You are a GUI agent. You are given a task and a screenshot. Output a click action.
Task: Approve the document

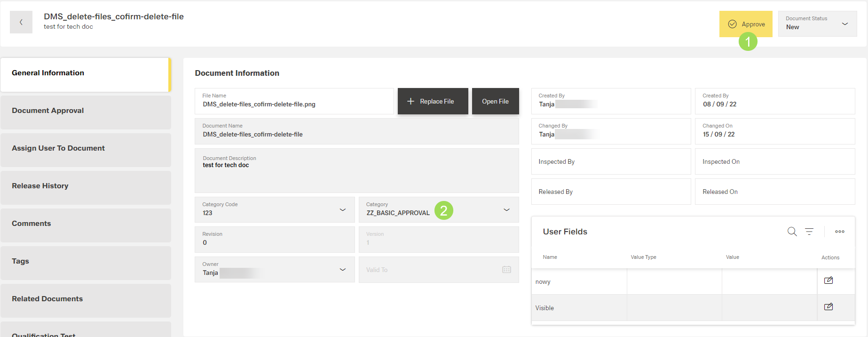746,24
